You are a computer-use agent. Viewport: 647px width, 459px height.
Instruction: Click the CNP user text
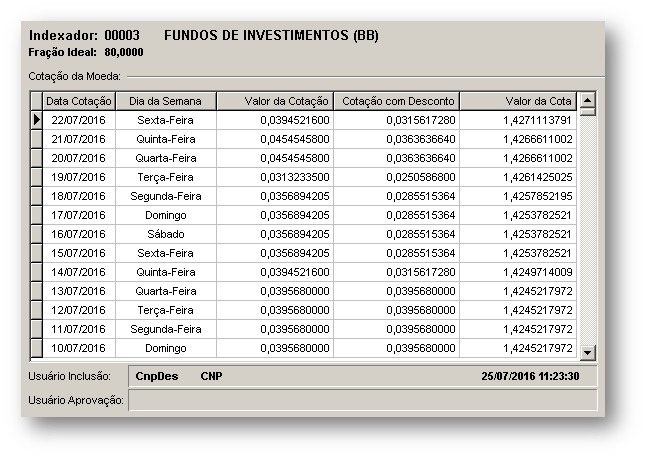211,376
